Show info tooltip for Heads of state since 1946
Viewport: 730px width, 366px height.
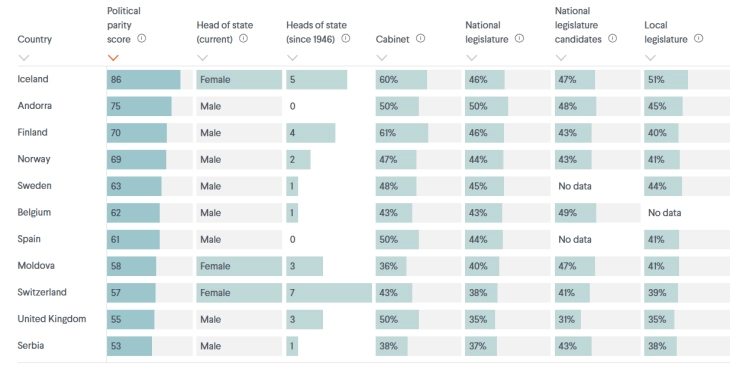[345, 39]
